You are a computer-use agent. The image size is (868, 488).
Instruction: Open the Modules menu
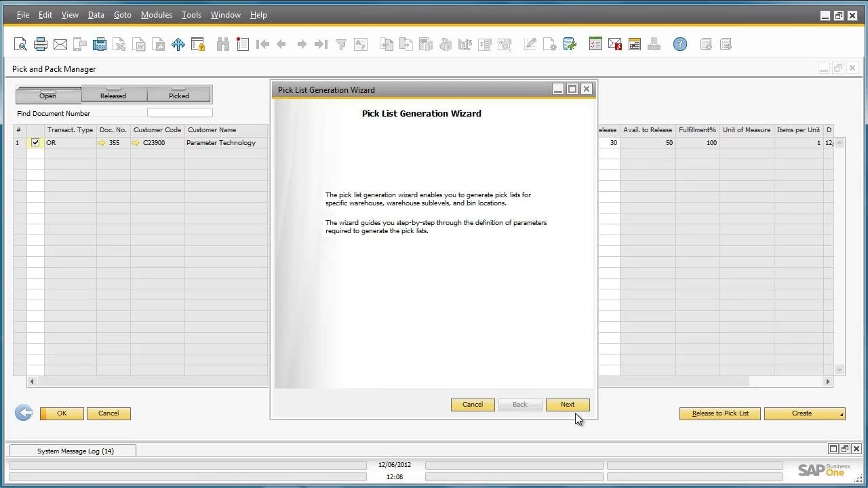[157, 15]
